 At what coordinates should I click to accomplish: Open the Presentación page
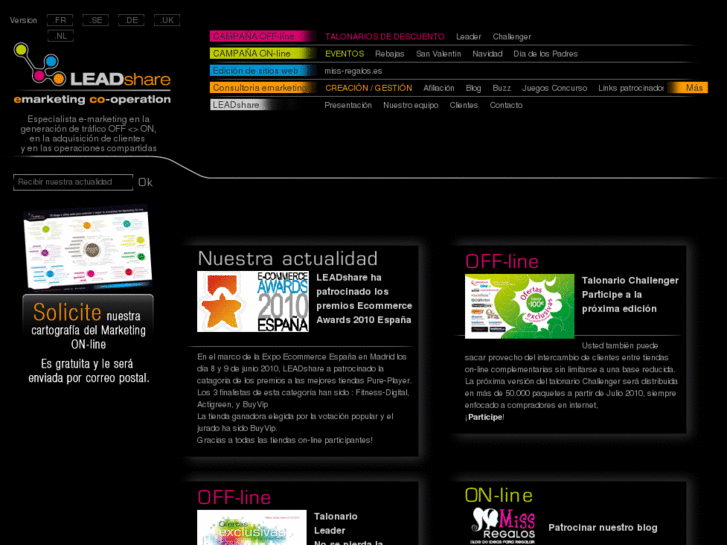click(348, 105)
